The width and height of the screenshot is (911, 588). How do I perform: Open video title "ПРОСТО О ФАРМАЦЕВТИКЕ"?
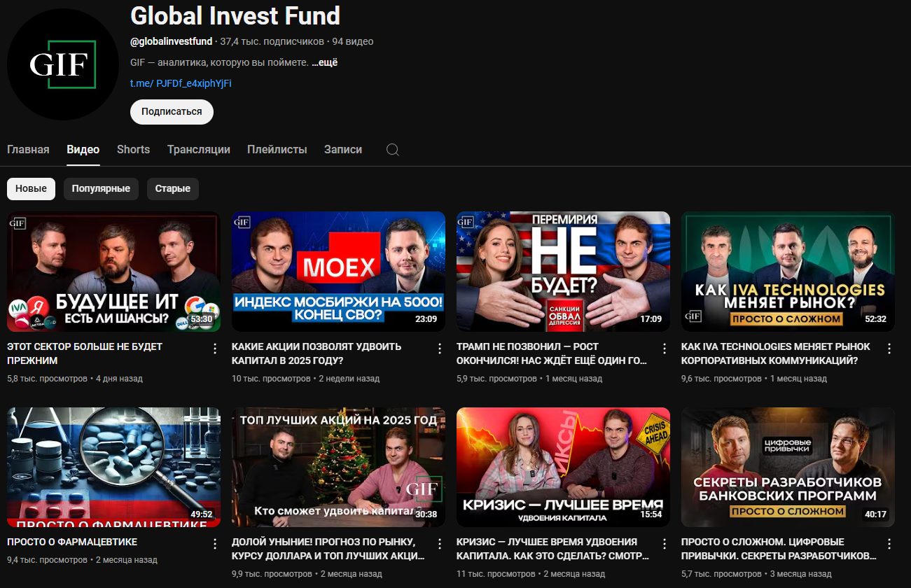(x=72, y=542)
